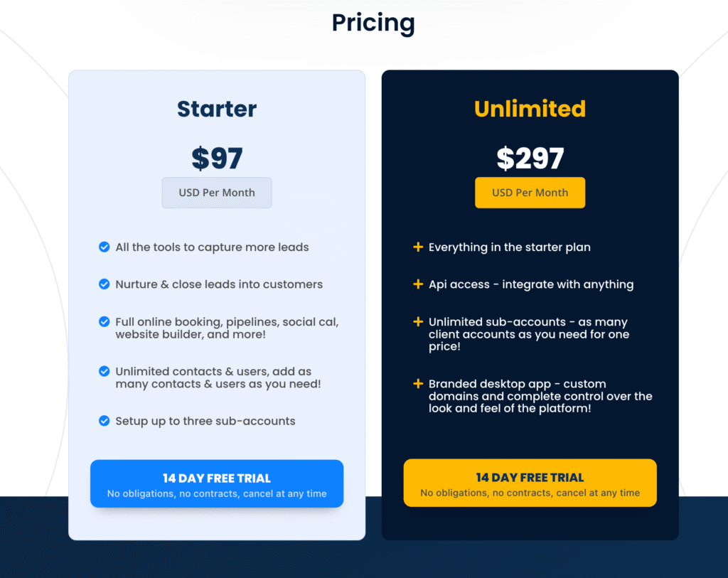Viewport: 728px width, 578px height.
Task: Click checkmark icon beside Full online booking
Action: pyautogui.click(x=104, y=322)
